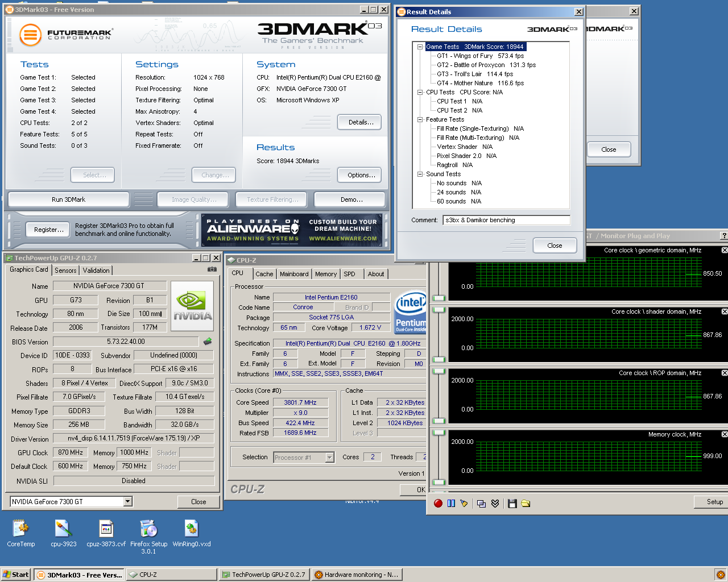Click the NVIDIA logo in GPU-Z

click(192, 306)
